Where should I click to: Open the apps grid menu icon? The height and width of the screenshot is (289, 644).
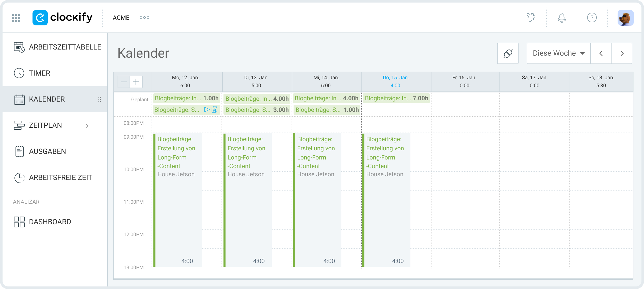[16, 18]
